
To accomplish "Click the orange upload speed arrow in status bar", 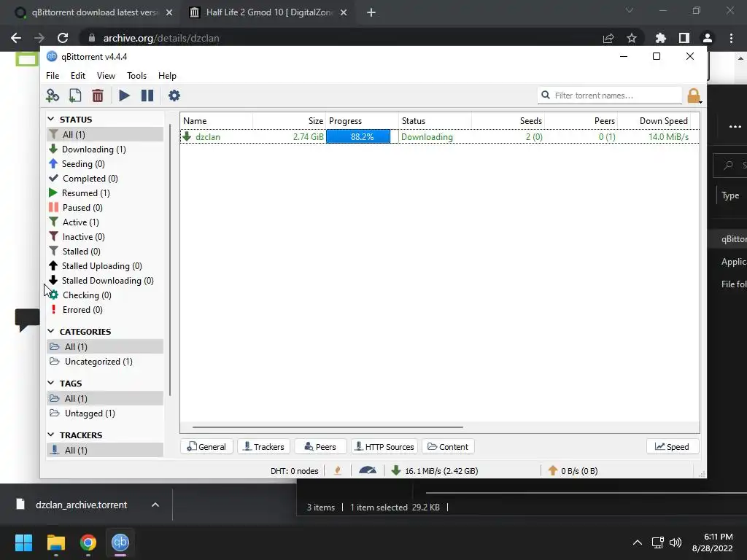I will coord(553,471).
